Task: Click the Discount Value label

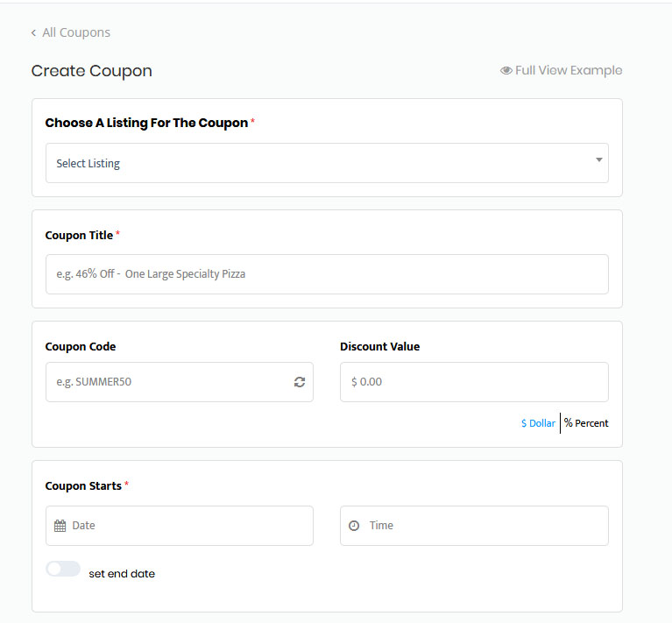Action: tap(379, 347)
